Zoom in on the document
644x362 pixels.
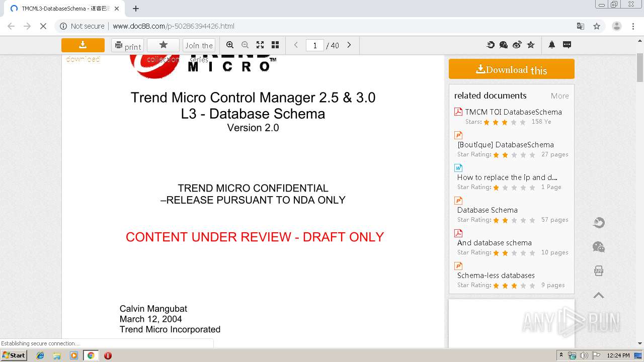(x=230, y=45)
